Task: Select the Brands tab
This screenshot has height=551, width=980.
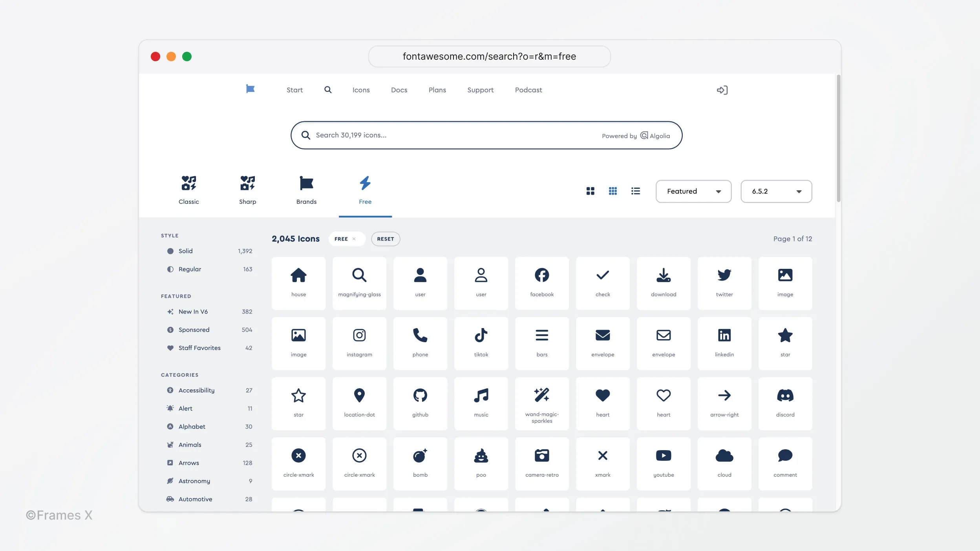Action: coord(306,191)
